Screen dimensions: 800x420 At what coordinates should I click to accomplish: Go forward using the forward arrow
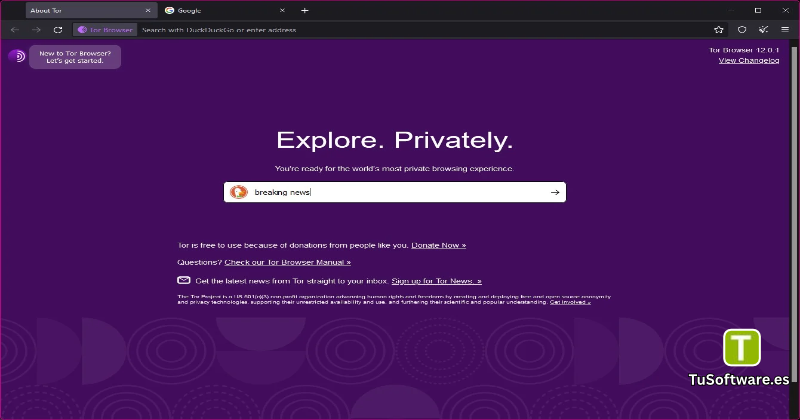[36, 30]
